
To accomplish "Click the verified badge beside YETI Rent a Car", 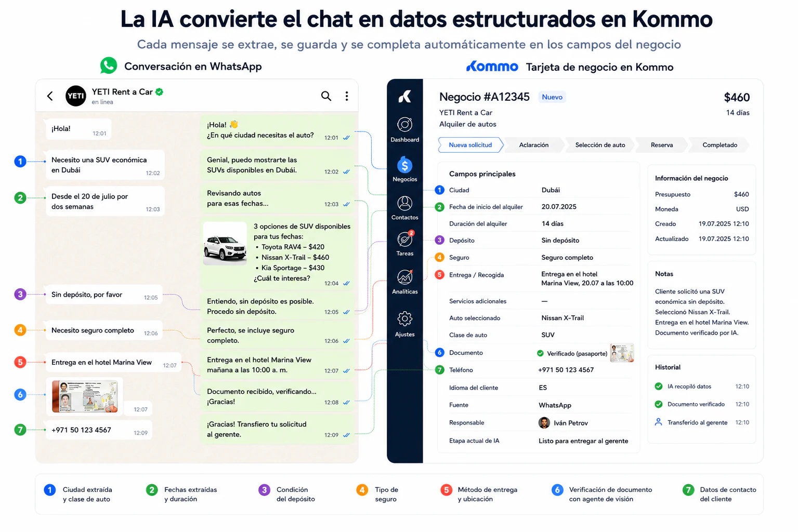I will pos(160,92).
